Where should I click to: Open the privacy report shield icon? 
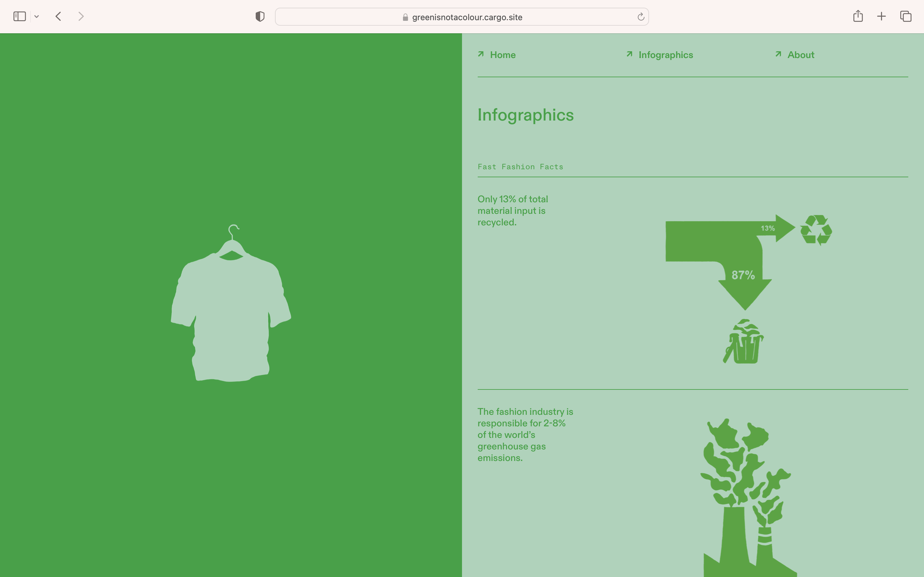pyautogui.click(x=260, y=16)
